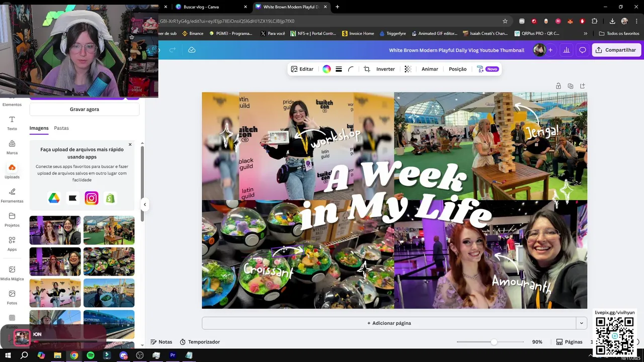Open a new browser tab
Screen dimensions: 644x362
[337, 7]
